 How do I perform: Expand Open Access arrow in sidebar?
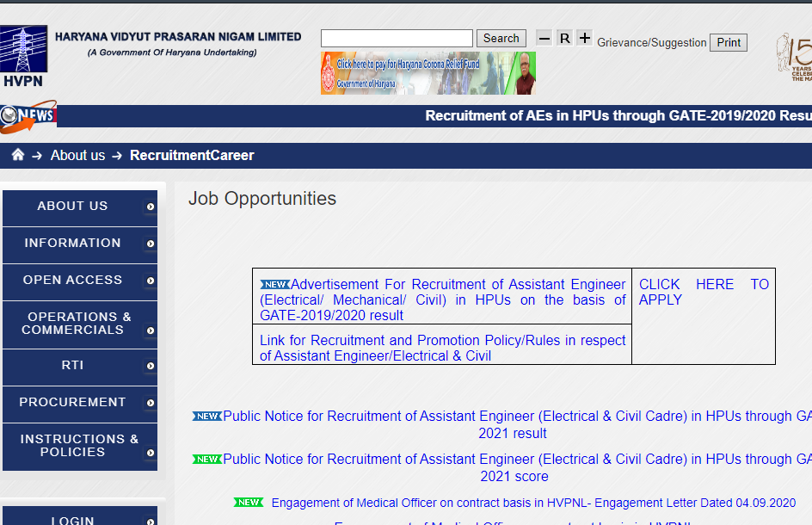pyautogui.click(x=151, y=281)
